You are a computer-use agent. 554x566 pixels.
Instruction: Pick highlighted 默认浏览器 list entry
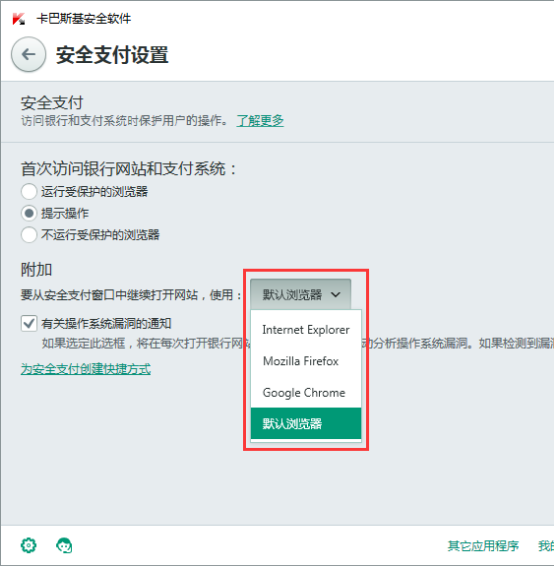tap(306, 423)
